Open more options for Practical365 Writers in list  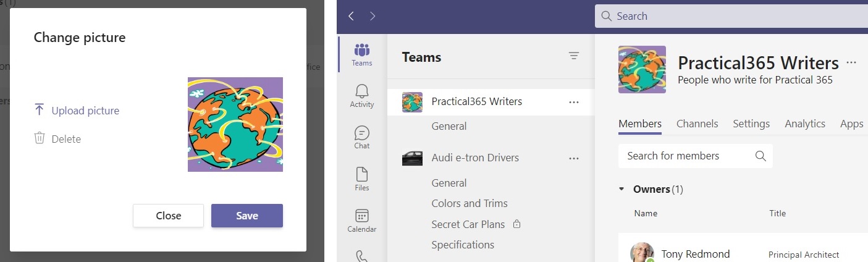[574, 102]
